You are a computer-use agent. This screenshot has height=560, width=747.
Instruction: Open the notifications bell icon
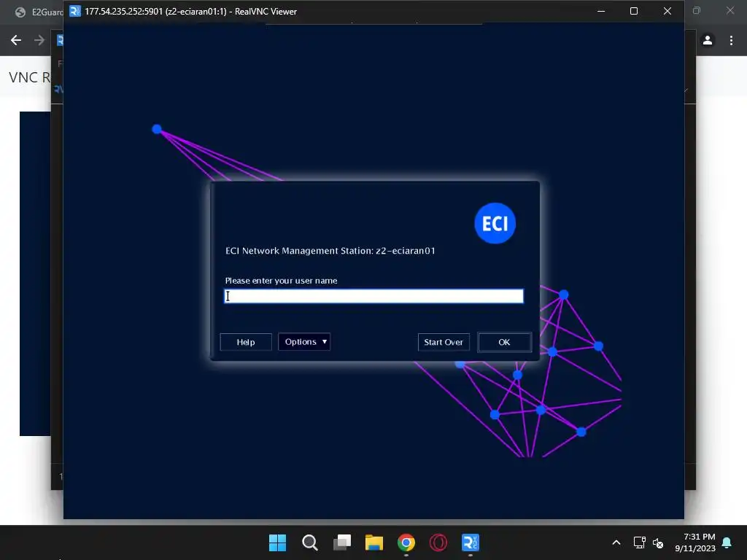[x=727, y=542]
